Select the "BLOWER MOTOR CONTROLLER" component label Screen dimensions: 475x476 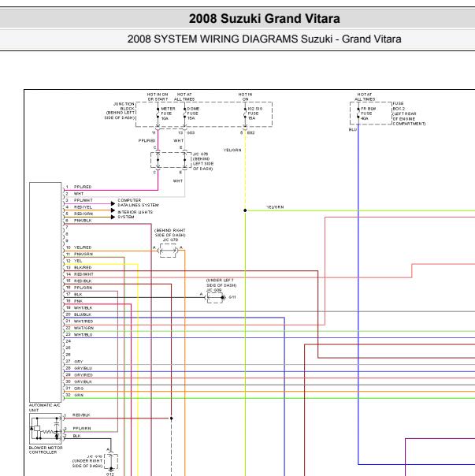point(46,450)
